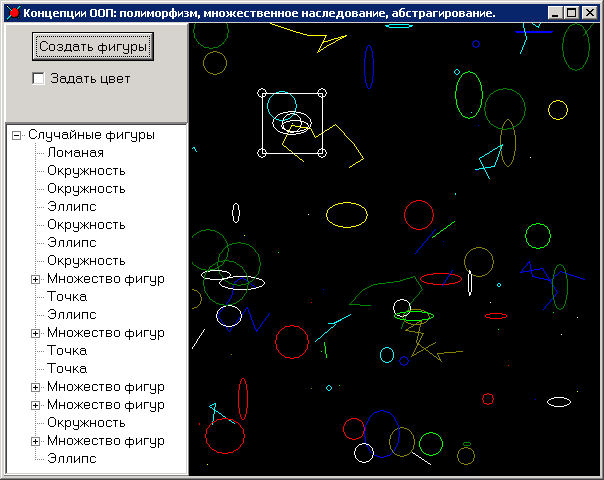
Task: Select the second Эллипс from the top
Action: (x=72, y=243)
